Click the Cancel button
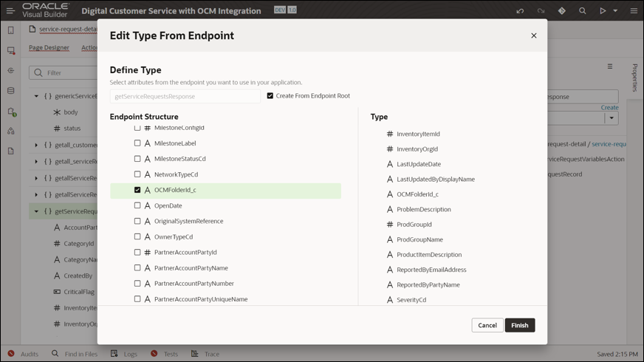Screen dimensions: 644x362 coord(487,325)
